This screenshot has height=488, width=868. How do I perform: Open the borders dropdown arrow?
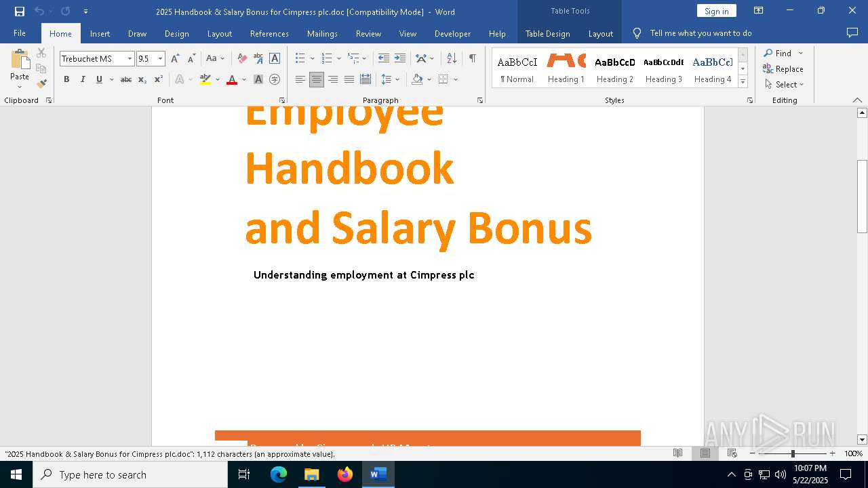click(x=456, y=79)
